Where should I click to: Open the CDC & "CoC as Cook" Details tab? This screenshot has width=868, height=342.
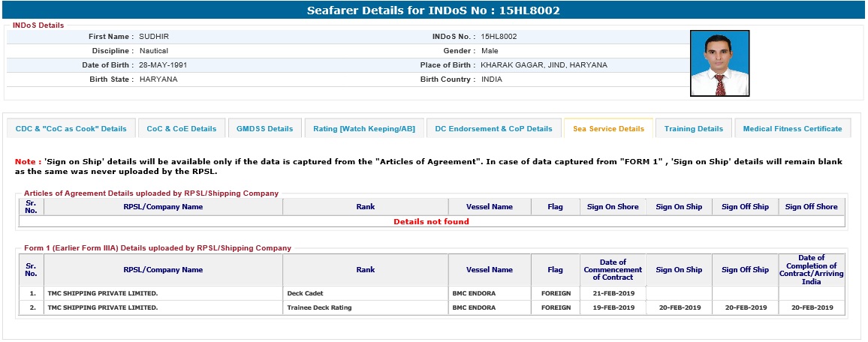coord(71,128)
